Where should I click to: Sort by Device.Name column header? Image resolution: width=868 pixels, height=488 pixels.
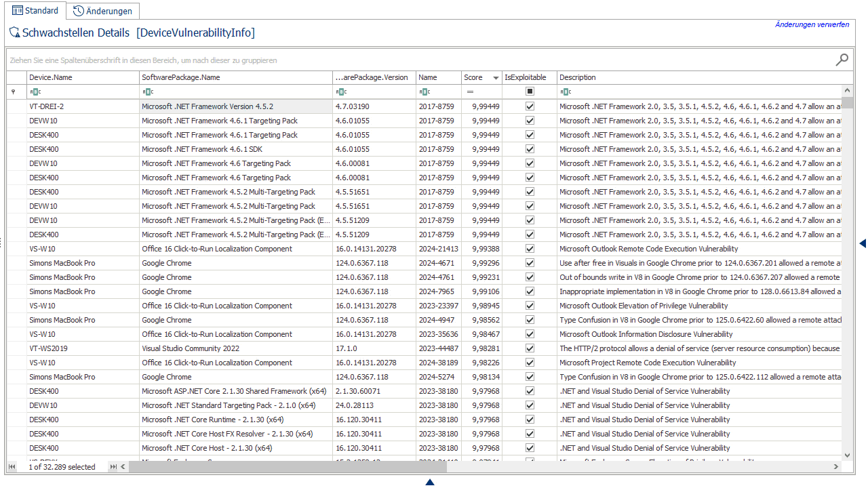coord(81,77)
